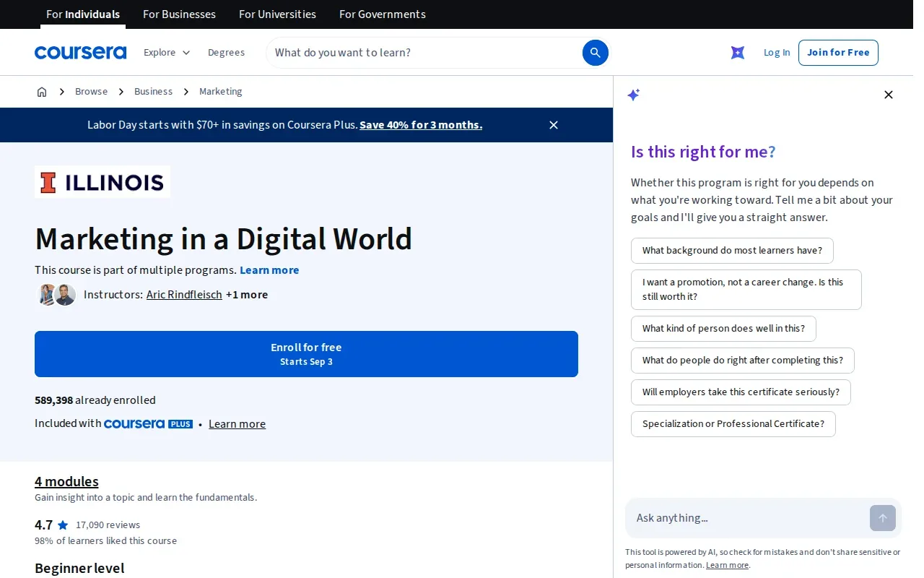Click the instructor avatars

56,295
